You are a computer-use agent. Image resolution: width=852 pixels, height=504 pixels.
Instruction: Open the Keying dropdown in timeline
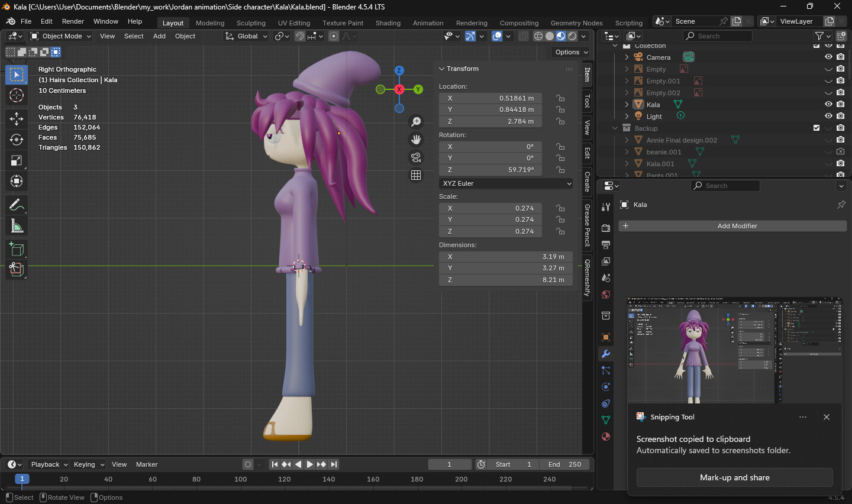(x=88, y=464)
